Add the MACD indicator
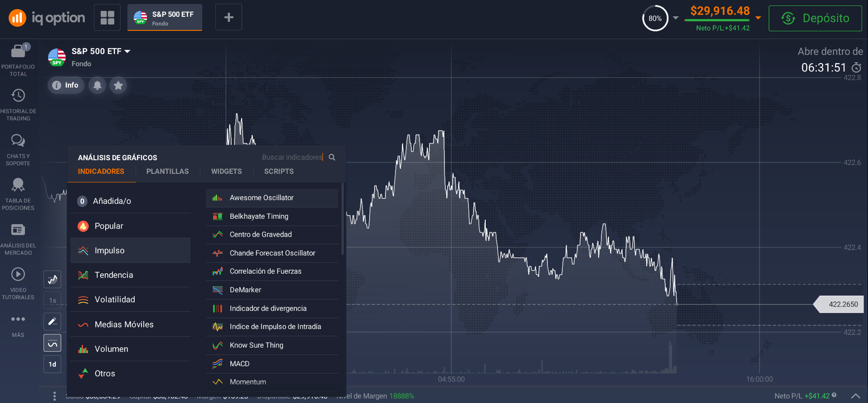The width and height of the screenshot is (868, 403). [272, 364]
